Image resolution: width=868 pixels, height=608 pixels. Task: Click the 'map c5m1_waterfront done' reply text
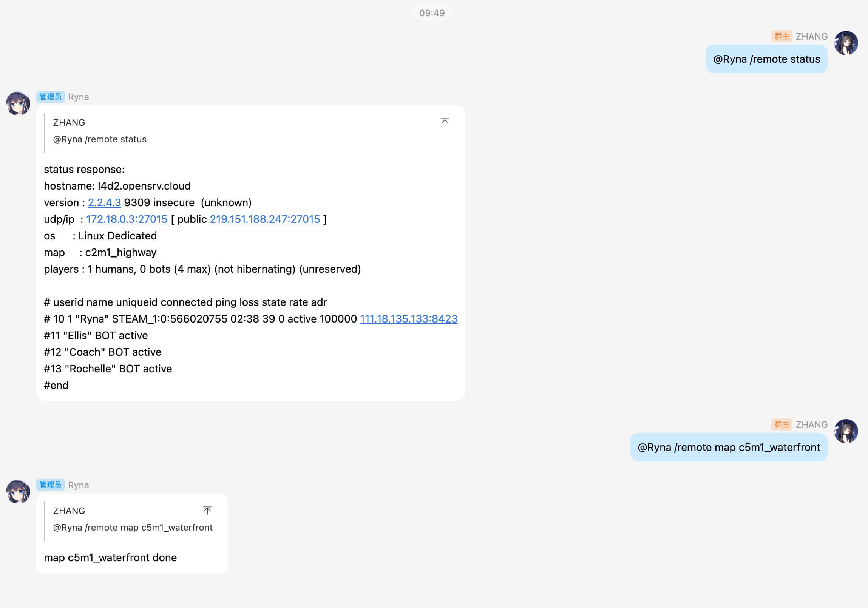tap(110, 557)
